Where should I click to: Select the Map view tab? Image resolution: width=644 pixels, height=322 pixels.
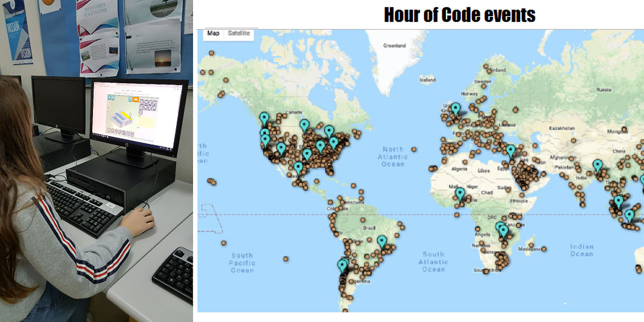(213, 33)
